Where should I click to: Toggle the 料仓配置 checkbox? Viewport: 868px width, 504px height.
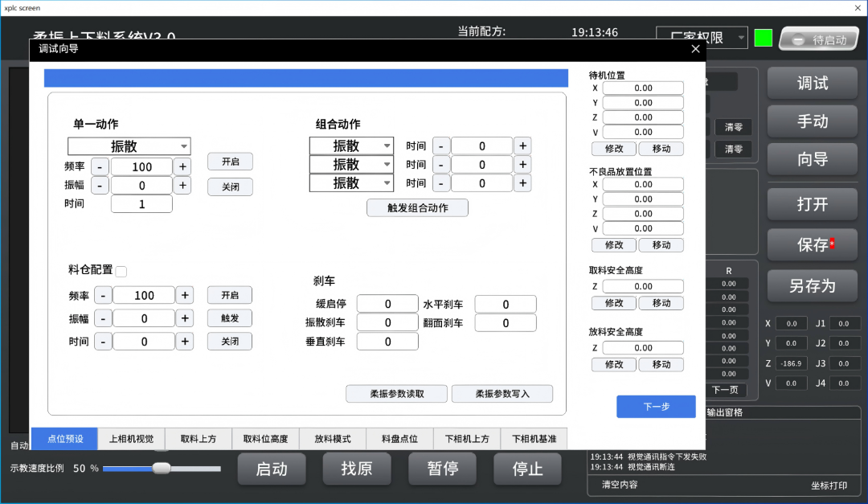point(121,272)
